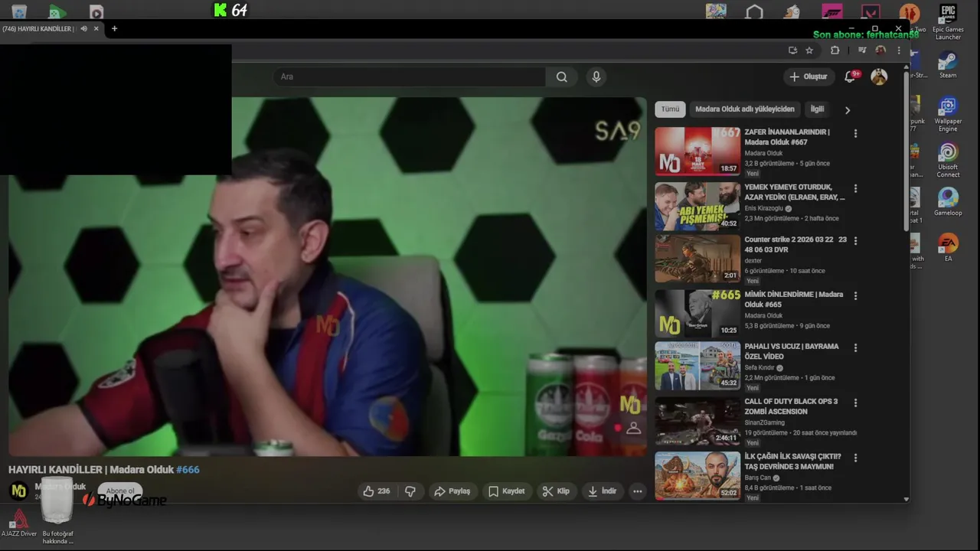Select the İlgili filter chip
Image resolution: width=980 pixels, height=551 pixels.
pyautogui.click(x=817, y=109)
